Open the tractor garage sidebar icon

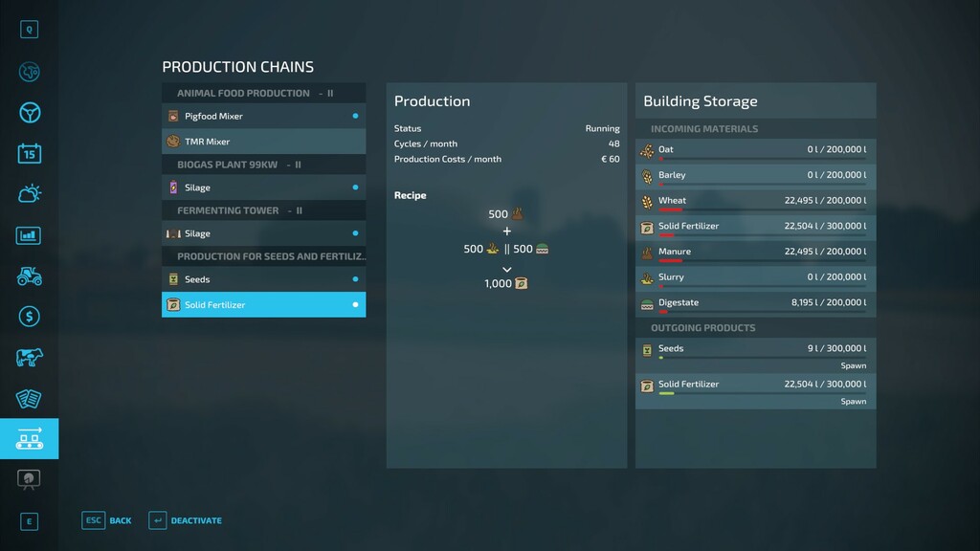click(x=30, y=275)
